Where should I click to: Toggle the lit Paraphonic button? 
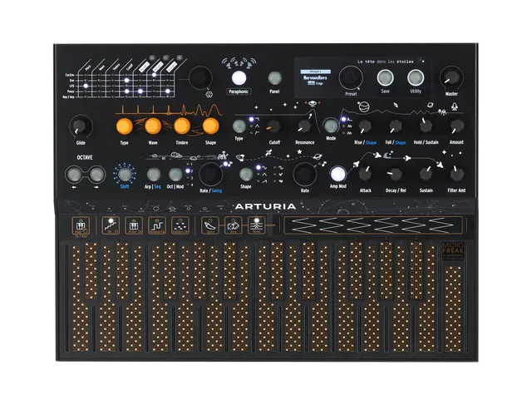pos(239,78)
